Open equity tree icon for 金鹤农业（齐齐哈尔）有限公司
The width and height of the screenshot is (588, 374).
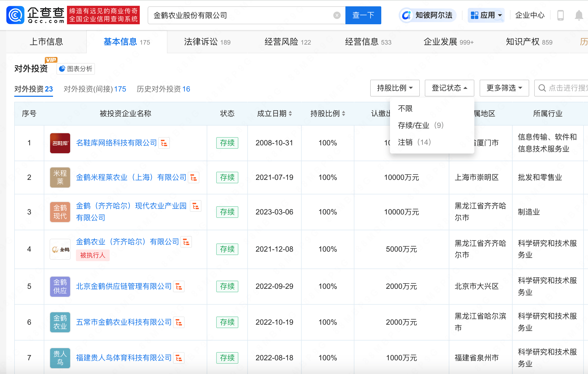(186, 242)
